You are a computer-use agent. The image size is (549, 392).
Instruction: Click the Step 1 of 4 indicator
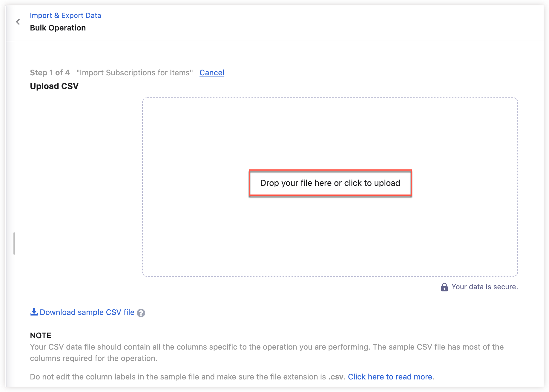(x=50, y=73)
